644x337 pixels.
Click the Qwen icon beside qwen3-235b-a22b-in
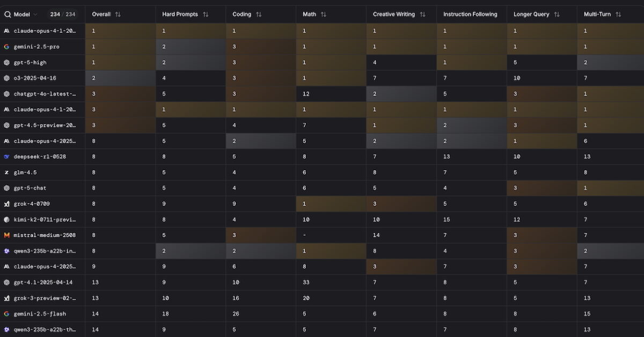7,251
